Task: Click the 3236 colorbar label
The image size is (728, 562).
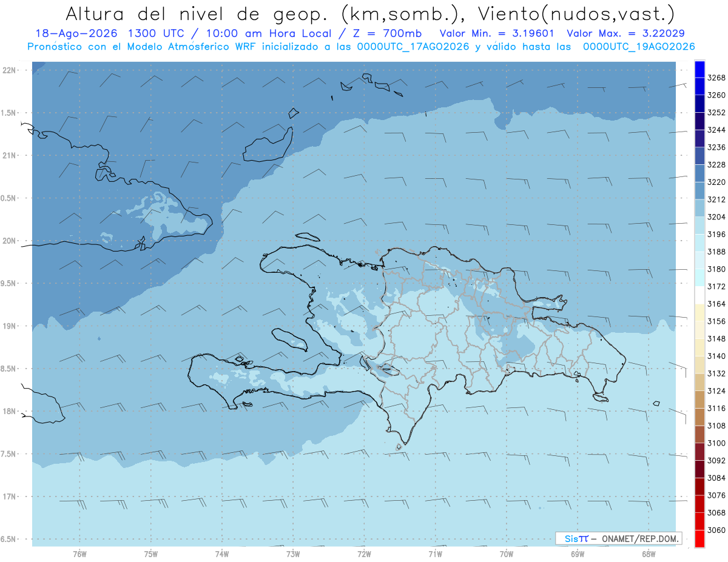Action: (x=716, y=147)
